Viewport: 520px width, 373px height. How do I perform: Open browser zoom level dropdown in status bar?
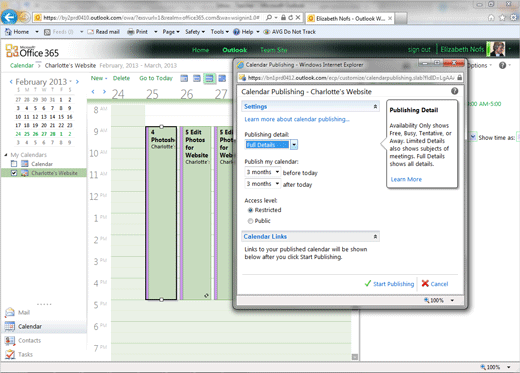(x=508, y=367)
